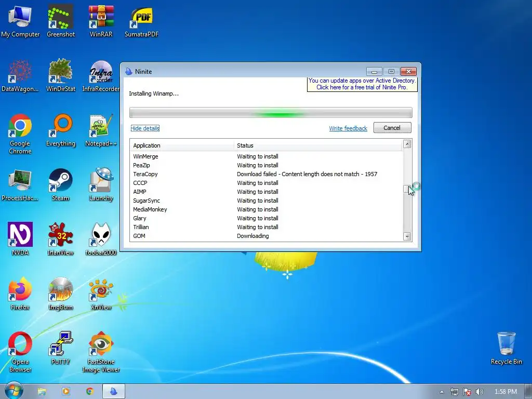Select the Greenshot desktop shortcut
The width and height of the screenshot is (532, 399).
click(x=61, y=21)
